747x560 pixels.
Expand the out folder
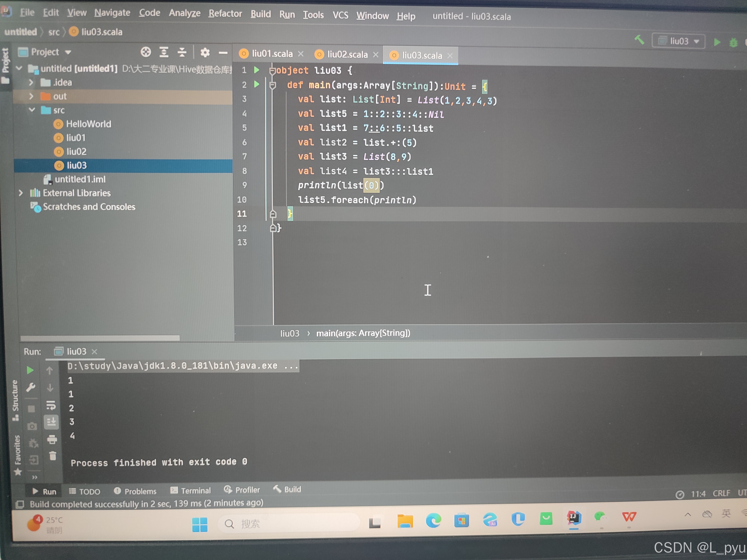click(x=31, y=97)
